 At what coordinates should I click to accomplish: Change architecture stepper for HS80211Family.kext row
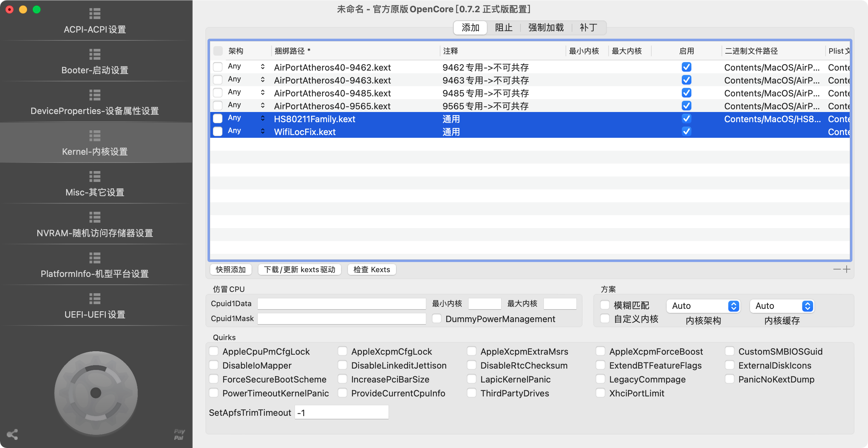pyautogui.click(x=262, y=118)
